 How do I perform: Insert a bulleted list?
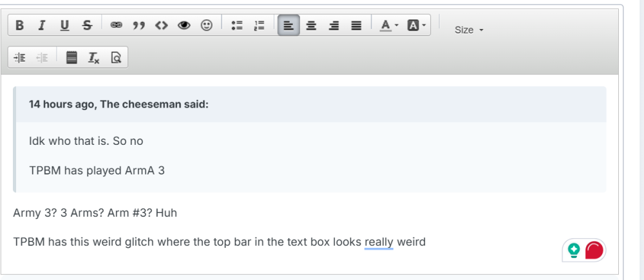click(237, 26)
